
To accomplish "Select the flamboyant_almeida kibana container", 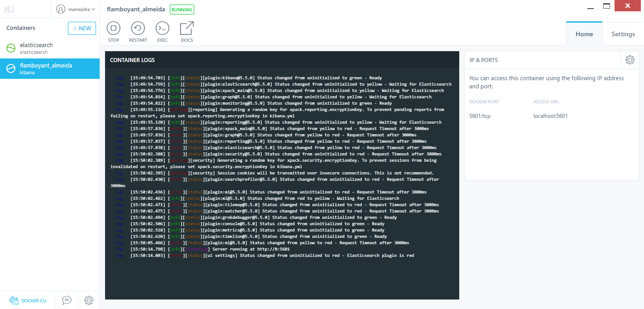I will pos(50,69).
